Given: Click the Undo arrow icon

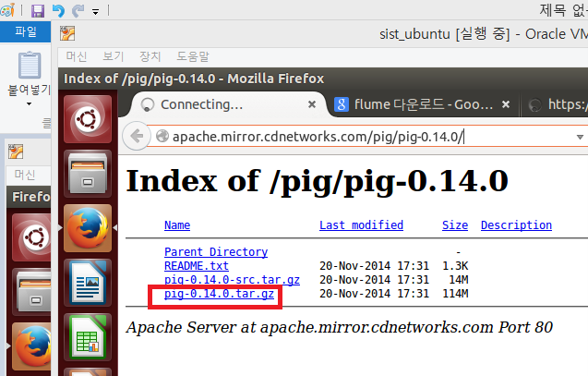Looking at the screenshot, I should (x=58, y=11).
